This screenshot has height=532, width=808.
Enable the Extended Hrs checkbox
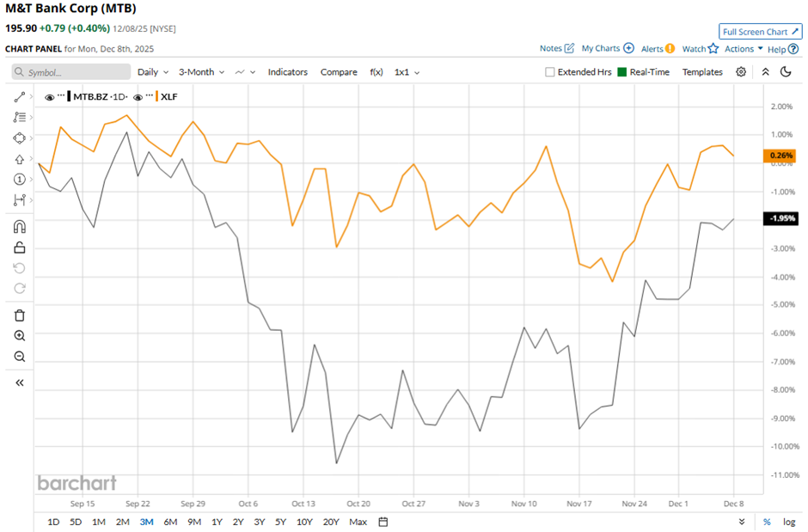pos(550,72)
